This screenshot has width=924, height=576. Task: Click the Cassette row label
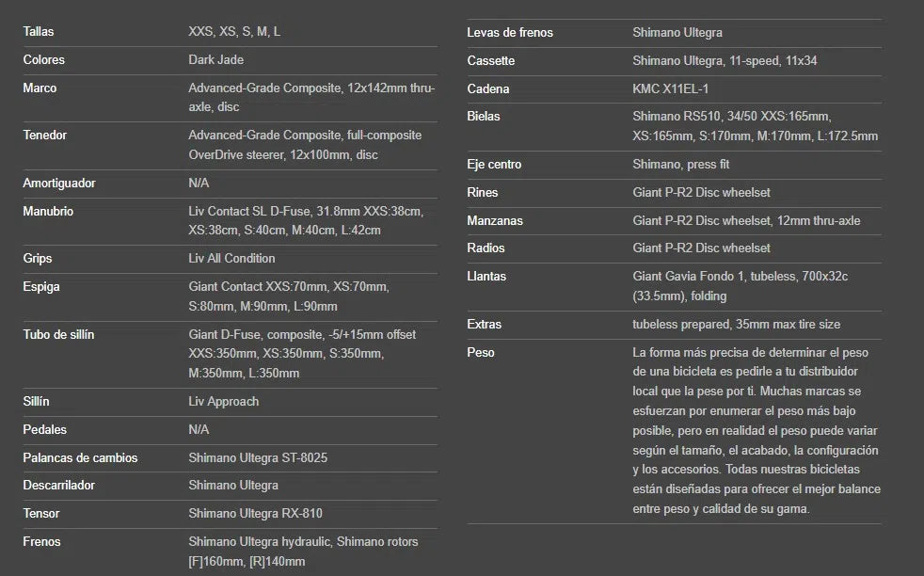(x=491, y=61)
